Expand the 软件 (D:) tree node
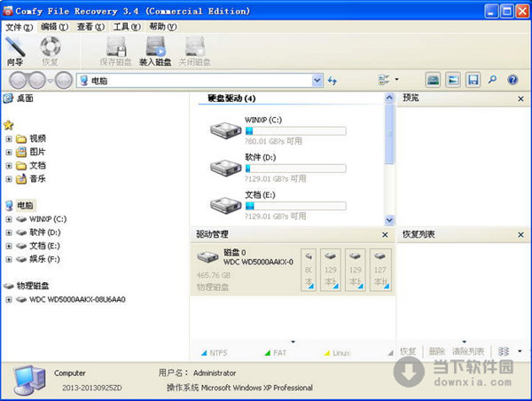The image size is (532, 401). (9, 232)
